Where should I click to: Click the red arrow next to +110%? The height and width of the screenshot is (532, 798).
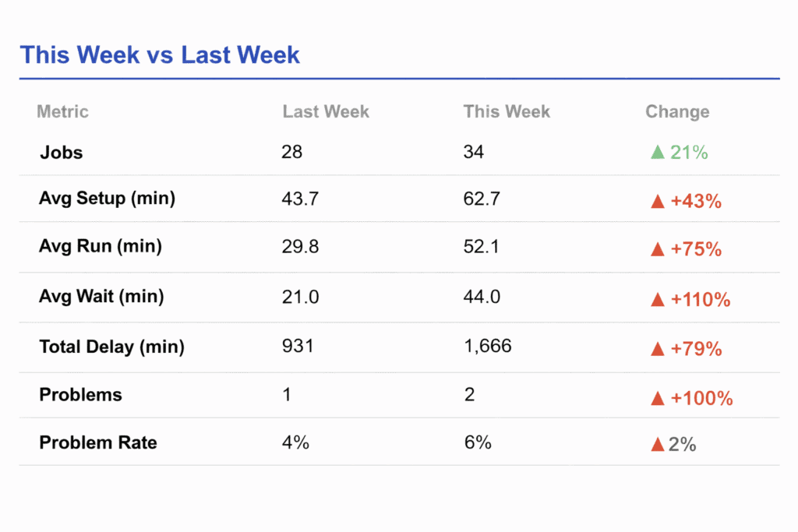tap(658, 299)
